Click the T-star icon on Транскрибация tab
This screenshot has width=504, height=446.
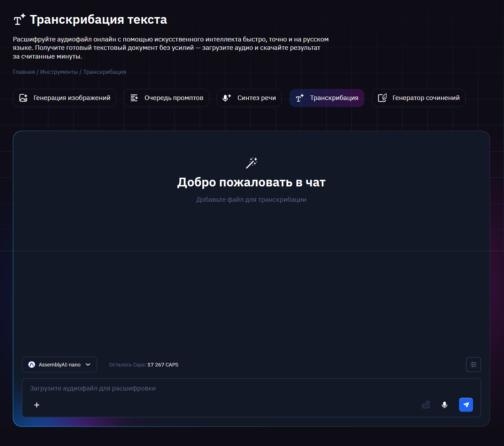[299, 98]
